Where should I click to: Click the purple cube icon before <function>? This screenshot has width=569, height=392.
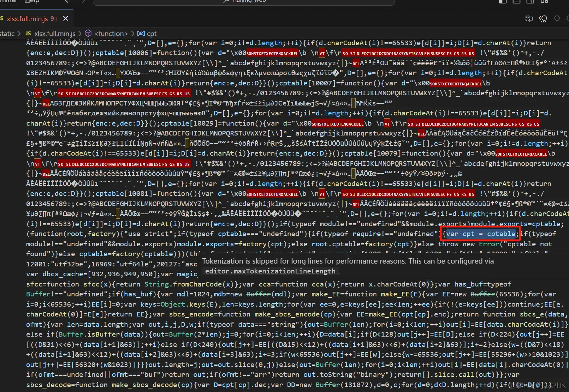88,34
